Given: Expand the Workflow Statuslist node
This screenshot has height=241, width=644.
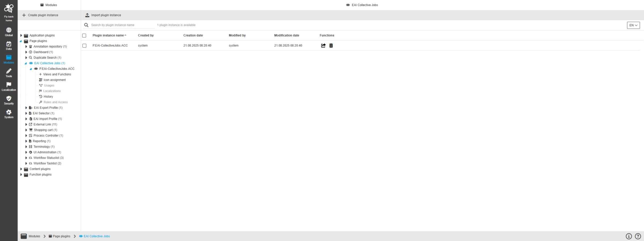Looking at the screenshot, I should pyautogui.click(x=26, y=158).
